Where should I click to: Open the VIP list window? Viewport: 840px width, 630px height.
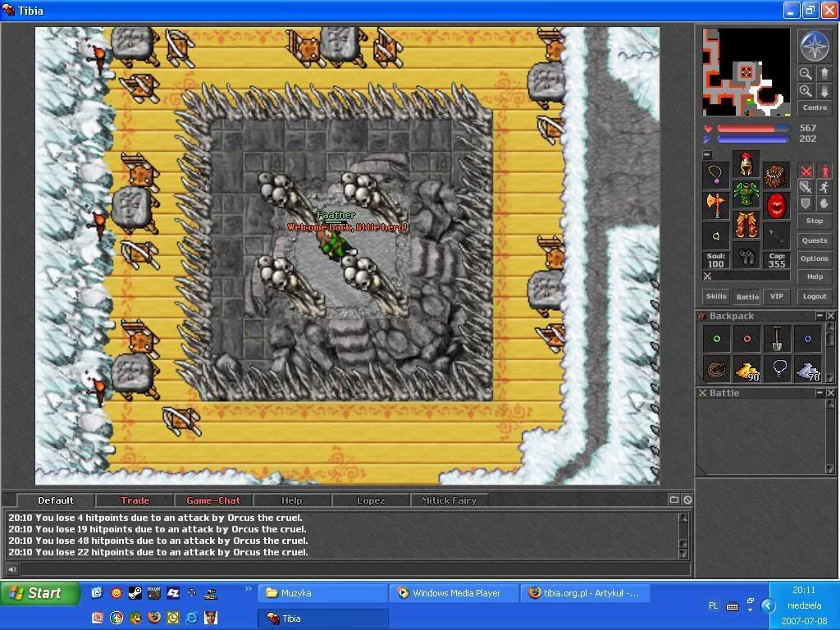(776, 296)
